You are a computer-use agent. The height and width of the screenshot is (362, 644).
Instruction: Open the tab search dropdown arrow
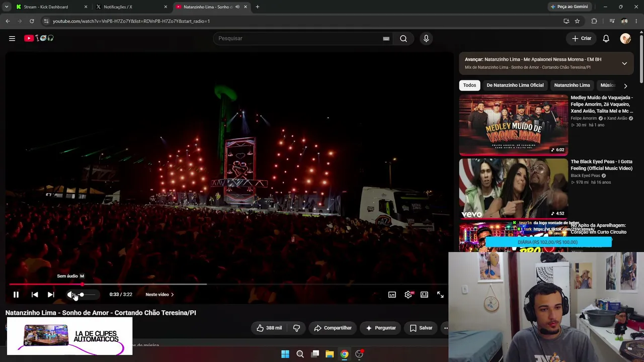(7, 7)
